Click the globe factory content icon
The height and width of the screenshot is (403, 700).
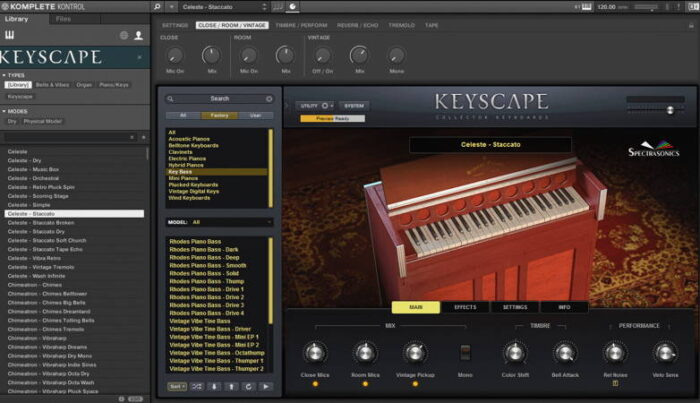pyautogui.click(x=124, y=35)
